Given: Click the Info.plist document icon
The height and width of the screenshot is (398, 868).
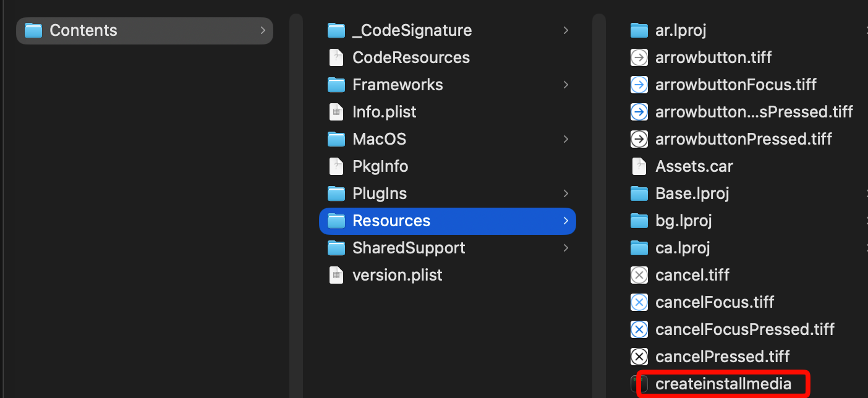Looking at the screenshot, I should (x=336, y=112).
